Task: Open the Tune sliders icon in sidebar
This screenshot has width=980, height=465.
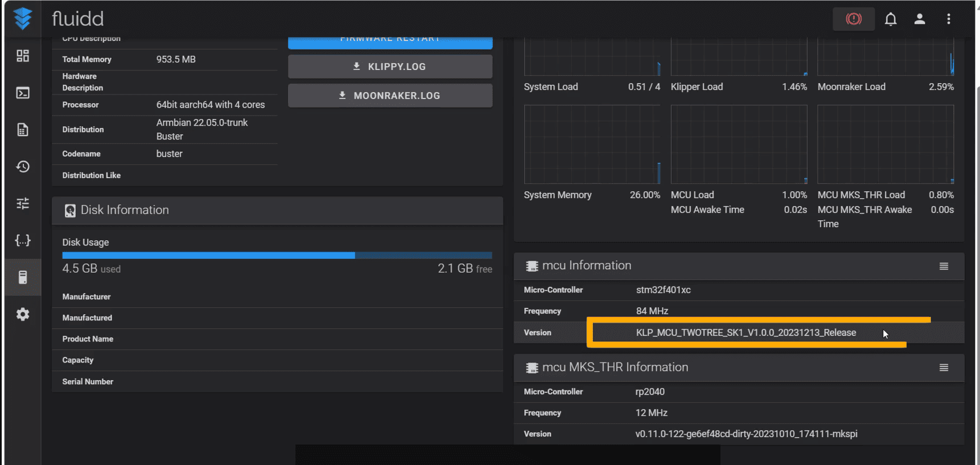Action: point(23,203)
